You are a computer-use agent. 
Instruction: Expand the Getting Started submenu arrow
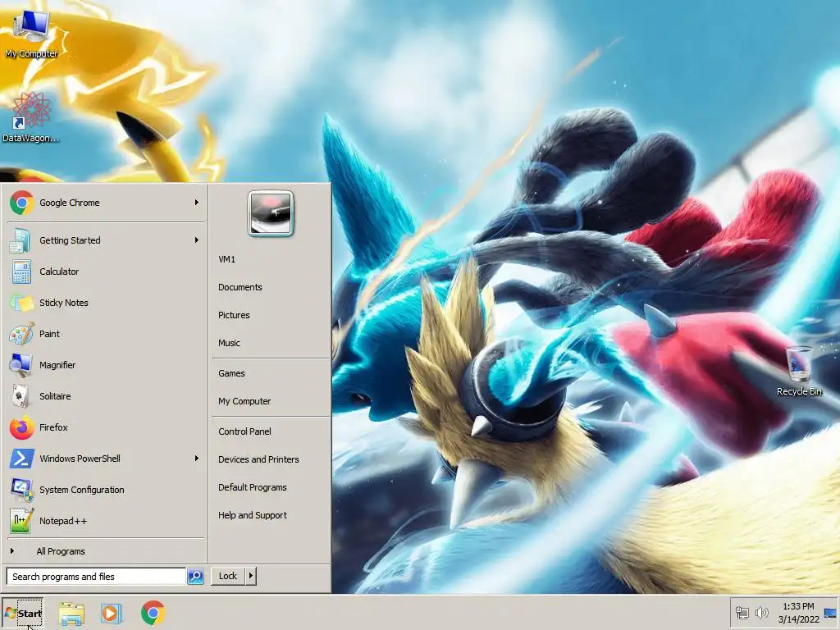click(197, 240)
